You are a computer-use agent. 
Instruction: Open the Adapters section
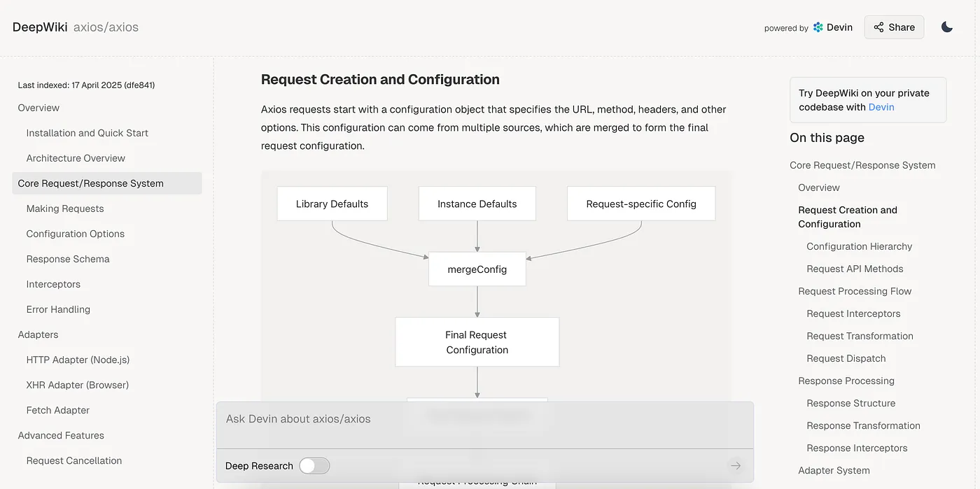38,334
